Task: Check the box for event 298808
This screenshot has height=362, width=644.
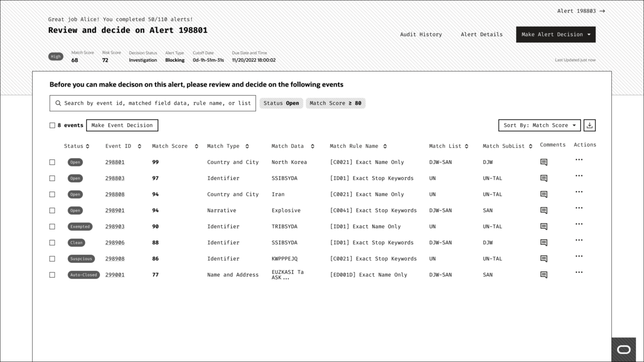Action: pos(52,195)
